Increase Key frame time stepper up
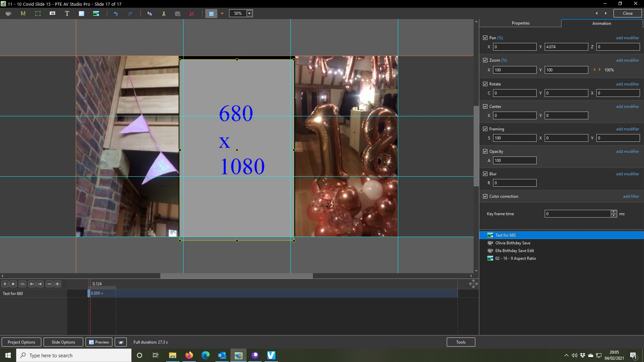The image size is (644, 362). (x=613, y=212)
